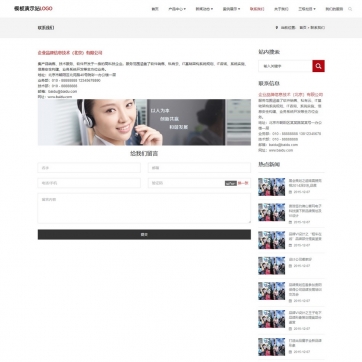The image size is (362, 362).
Task: Expand the 产品中心 dropdown menu
Action: (177, 9)
